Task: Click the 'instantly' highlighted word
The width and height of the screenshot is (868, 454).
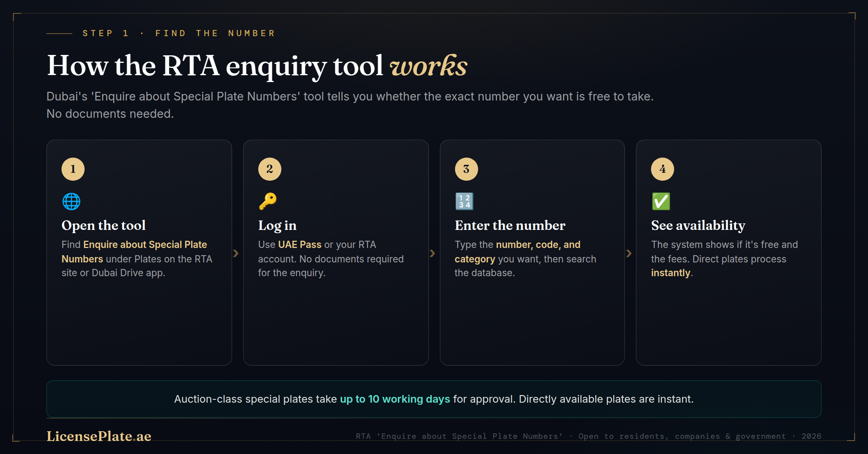Action: click(x=671, y=273)
